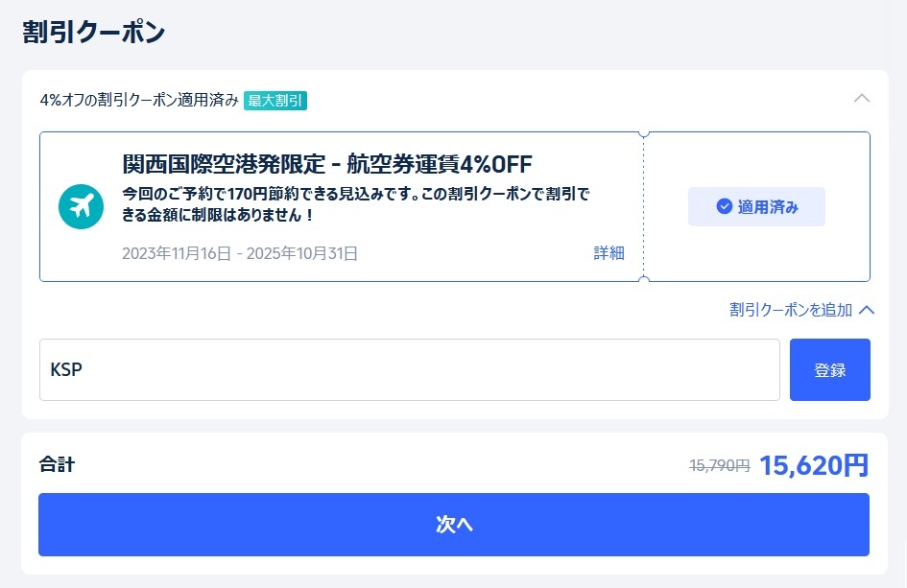Click the 合計 label
907x588 pixels.
(57, 465)
